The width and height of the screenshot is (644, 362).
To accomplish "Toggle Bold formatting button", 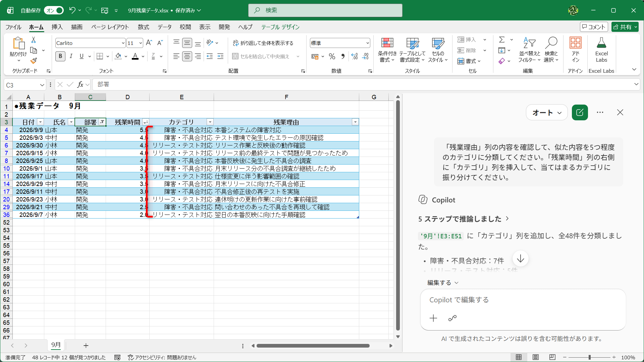I will pyautogui.click(x=60, y=56).
